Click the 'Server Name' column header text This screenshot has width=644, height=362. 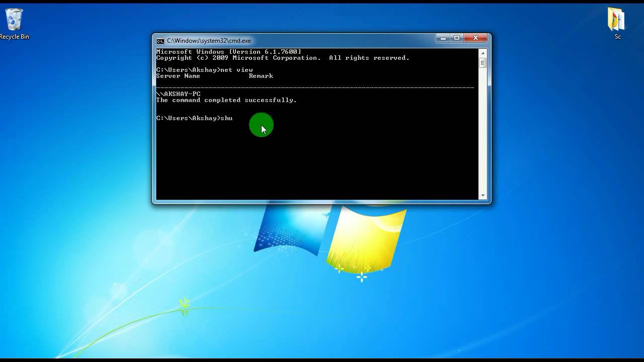(x=178, y=76)
